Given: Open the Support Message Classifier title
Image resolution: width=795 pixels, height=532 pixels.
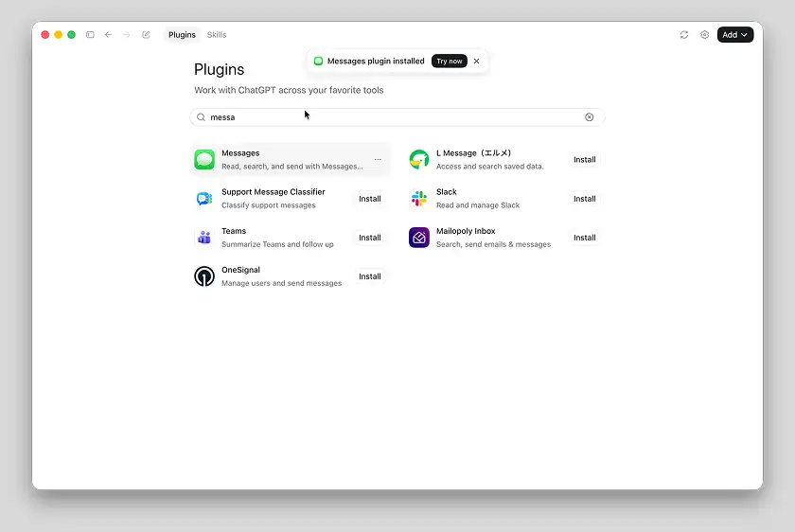Looking at the screenshot, I should (x=274, y=192).
